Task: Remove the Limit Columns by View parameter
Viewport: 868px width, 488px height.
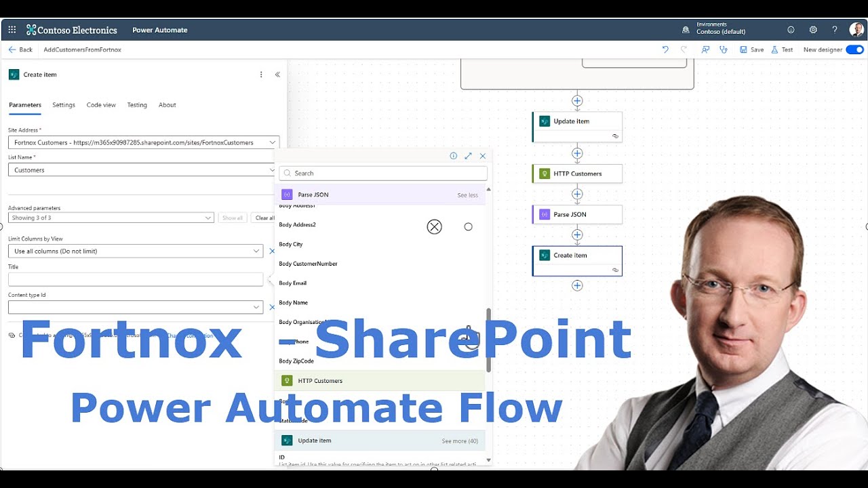Action: click(x=272, y=251)
